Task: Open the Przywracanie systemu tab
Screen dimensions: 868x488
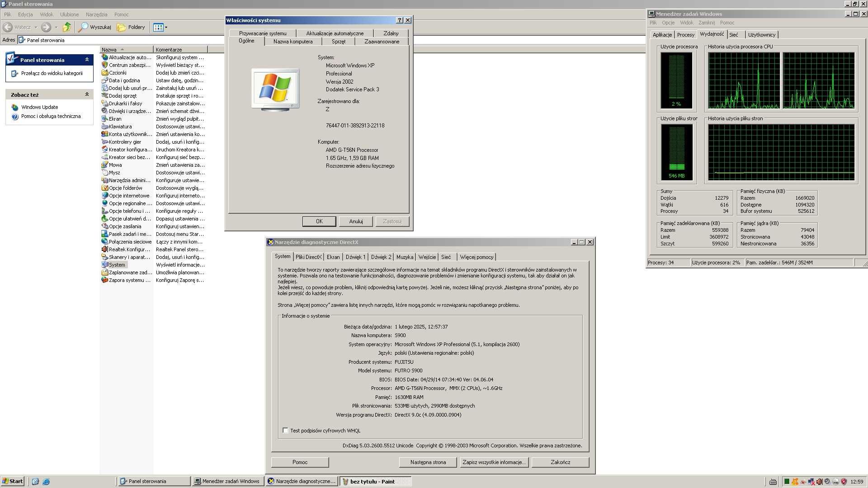Action: 263,33
